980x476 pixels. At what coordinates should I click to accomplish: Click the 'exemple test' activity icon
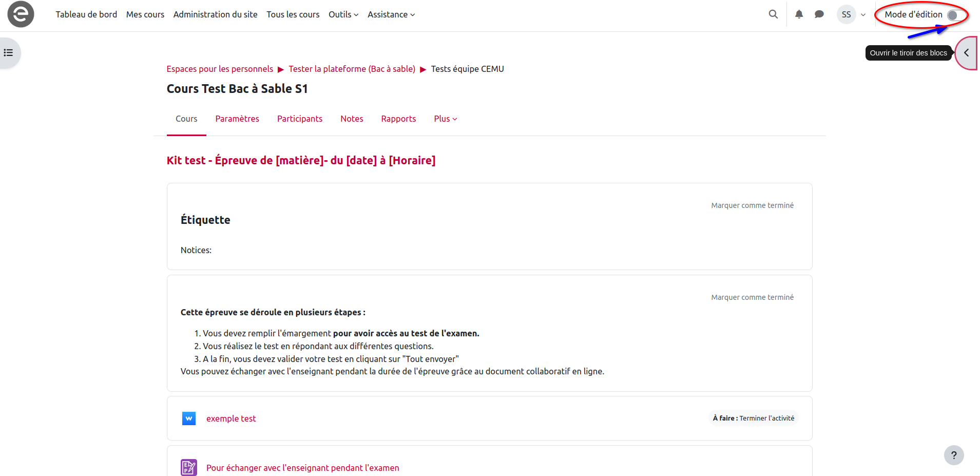(x=189, y=418)
